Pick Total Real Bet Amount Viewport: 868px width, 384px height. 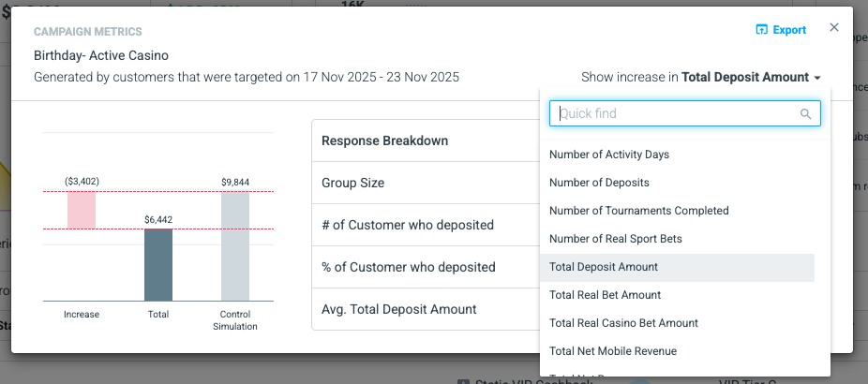[677, 295]
